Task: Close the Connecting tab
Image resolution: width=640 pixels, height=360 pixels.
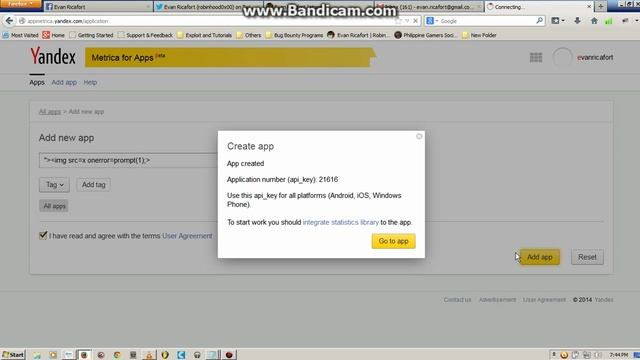Action: 589,7
